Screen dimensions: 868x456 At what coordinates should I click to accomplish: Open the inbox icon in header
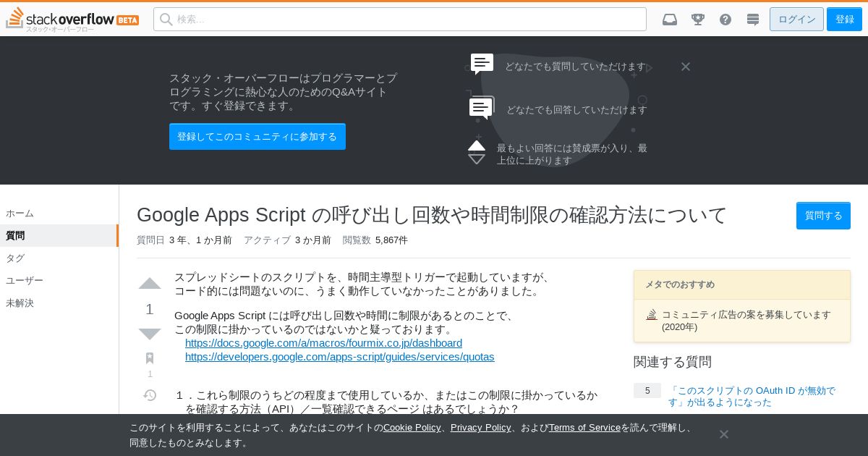click(670, 20)
